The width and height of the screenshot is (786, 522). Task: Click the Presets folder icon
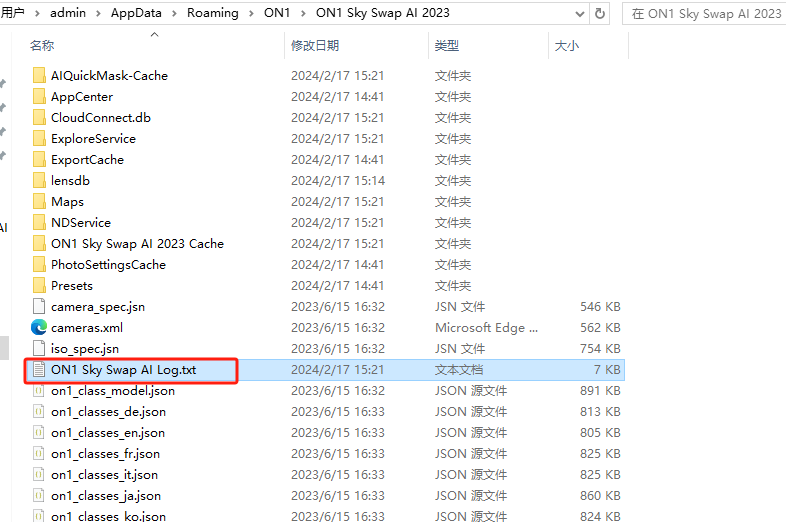[39, 285]
